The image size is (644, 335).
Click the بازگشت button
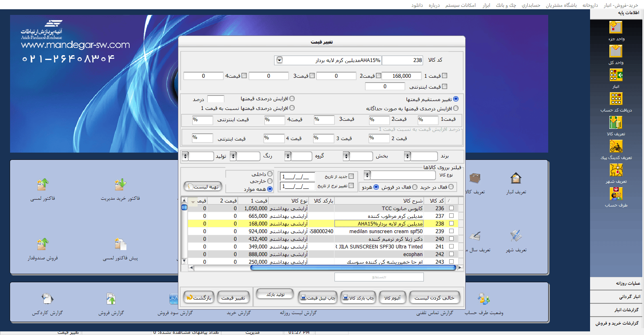[x=199, y=298]
